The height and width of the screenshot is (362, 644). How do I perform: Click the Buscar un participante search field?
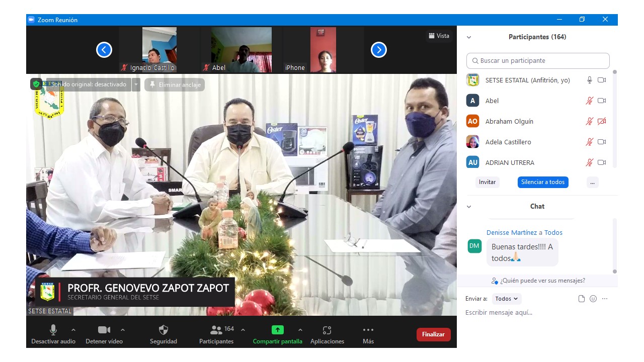pos(537,61)
